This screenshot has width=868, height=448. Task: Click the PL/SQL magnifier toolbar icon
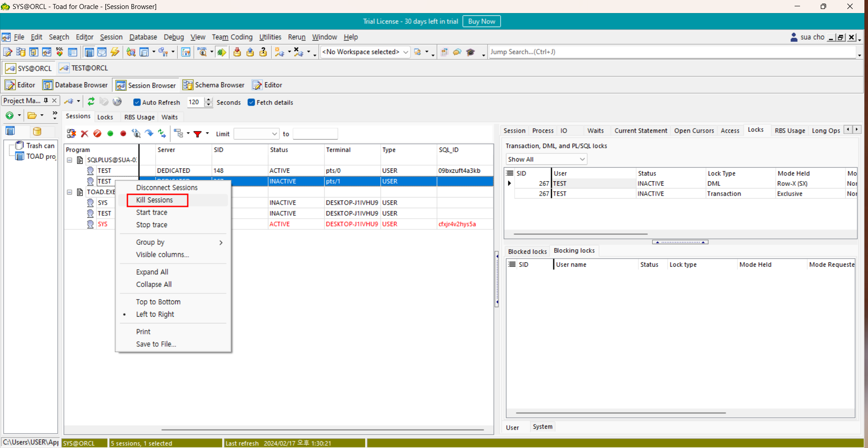202,52
